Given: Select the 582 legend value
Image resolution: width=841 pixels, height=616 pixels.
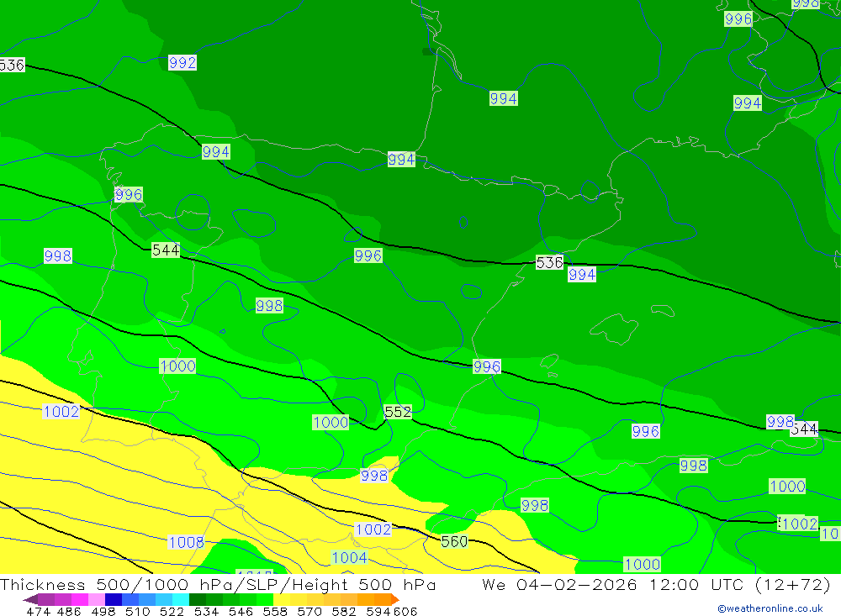Looking at the screenshot, I should pyautogui.click(x=344, y=611).
